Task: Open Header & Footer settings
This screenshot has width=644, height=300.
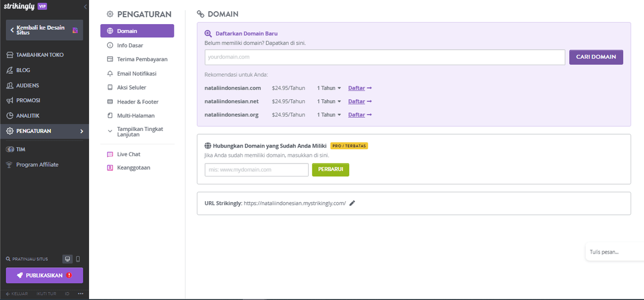Action: point(137,101)
